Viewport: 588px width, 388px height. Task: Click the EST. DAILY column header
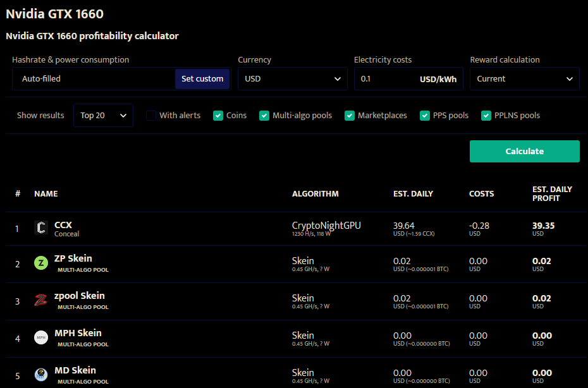(413, 194)
